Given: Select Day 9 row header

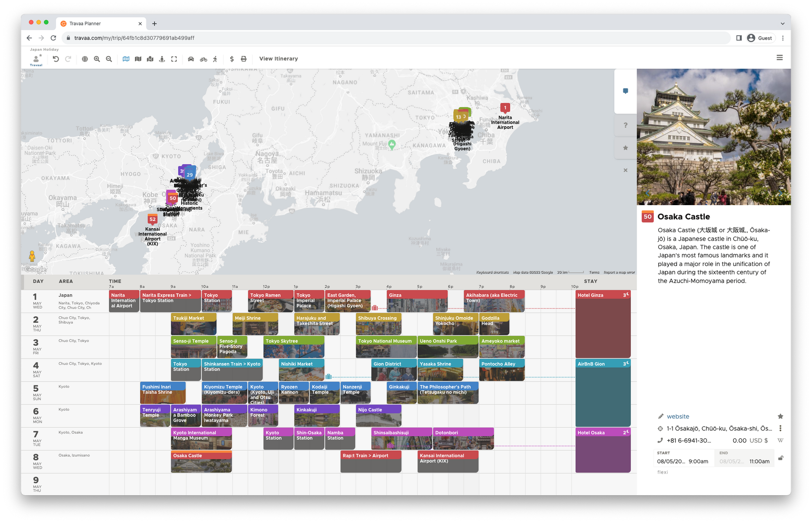Looking at the screenshot, I should point(37,484).
